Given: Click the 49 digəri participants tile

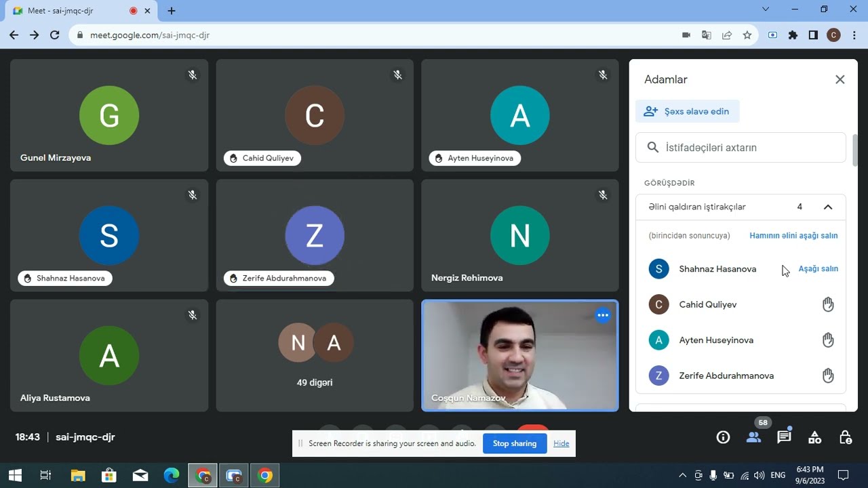Looking at the screenshot, I should point(315,356).
